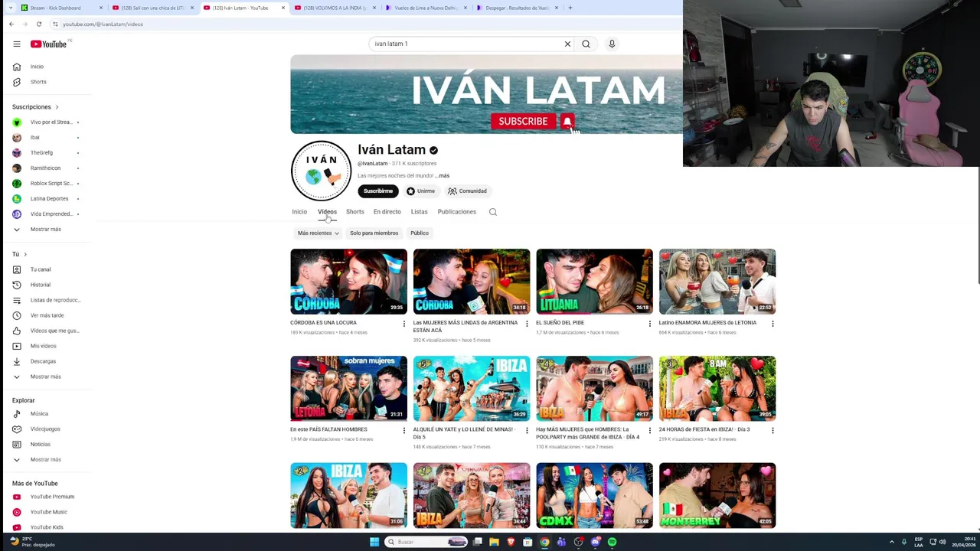
Task: Open options for CÓRDOBA ES UNA LOCURA video
Action: 404,324
